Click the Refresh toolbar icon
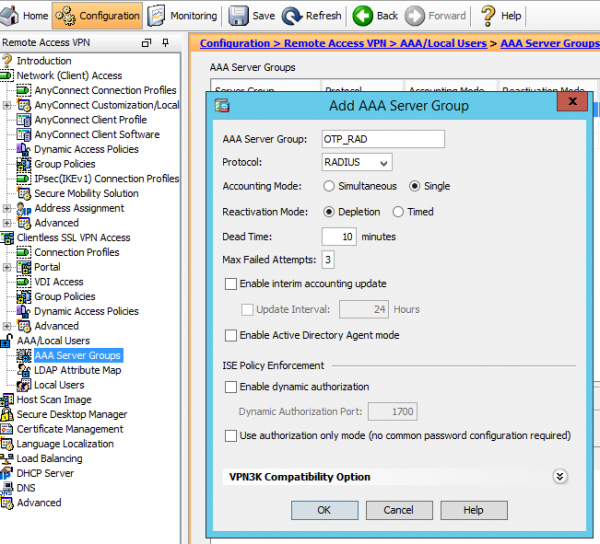 (292, 15)
